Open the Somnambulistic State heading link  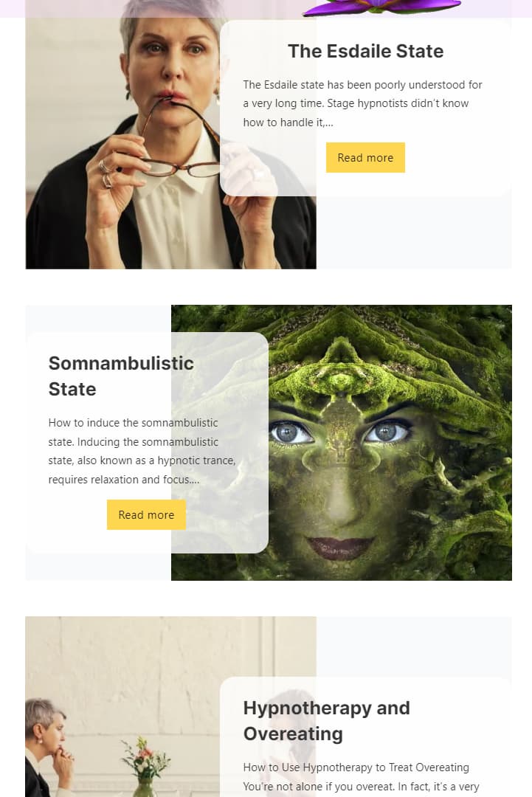pyautogui.click(x=121, y=376)
